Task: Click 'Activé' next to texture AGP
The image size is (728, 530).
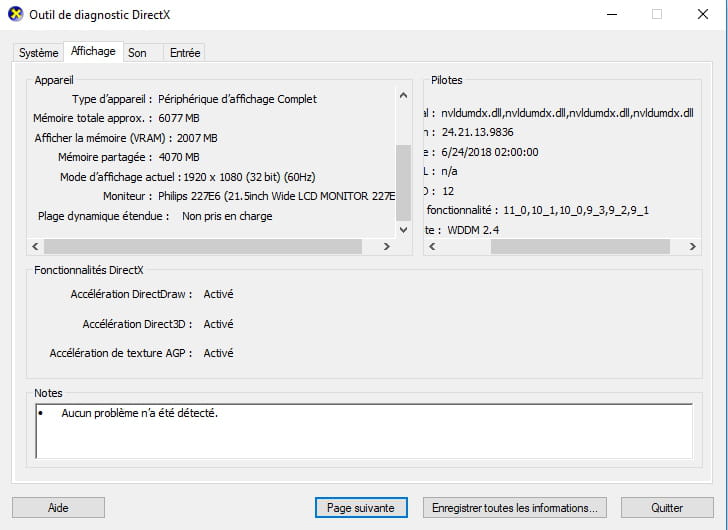Action: point(218,353)
